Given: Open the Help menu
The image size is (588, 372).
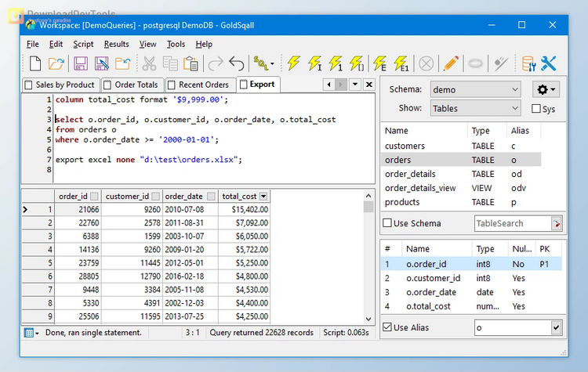Looking at the screenshot, I should coord(204,44).
